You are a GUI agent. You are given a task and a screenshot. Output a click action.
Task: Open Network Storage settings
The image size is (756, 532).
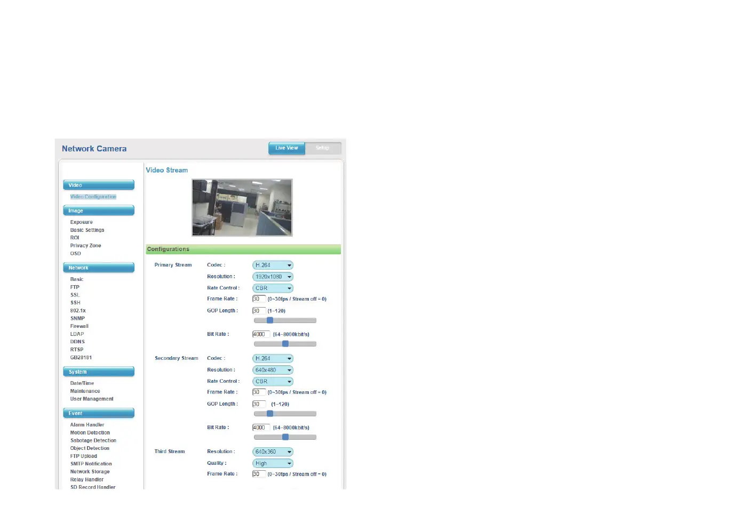coord(90,472)
